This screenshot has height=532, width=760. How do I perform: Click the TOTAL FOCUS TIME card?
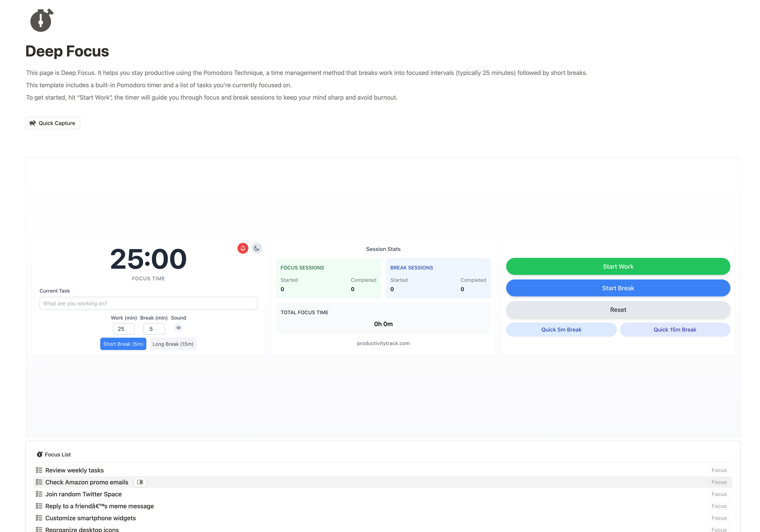[x=383, y=318]
